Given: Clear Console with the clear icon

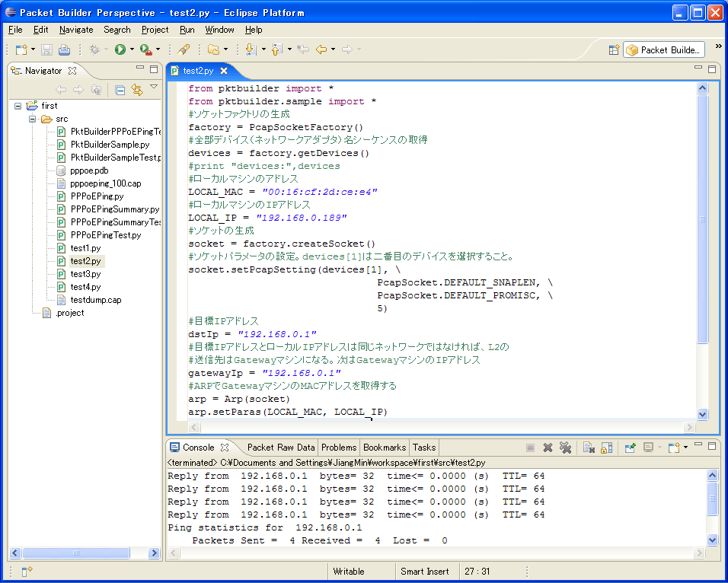Looking at the screenshot, I should tap(589, 448).
